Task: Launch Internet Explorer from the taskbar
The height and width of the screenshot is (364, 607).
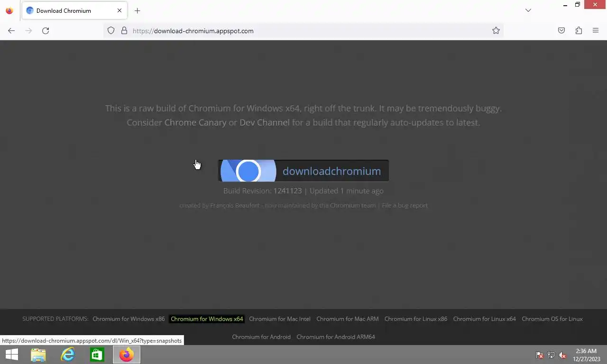Action: (68, 355)
